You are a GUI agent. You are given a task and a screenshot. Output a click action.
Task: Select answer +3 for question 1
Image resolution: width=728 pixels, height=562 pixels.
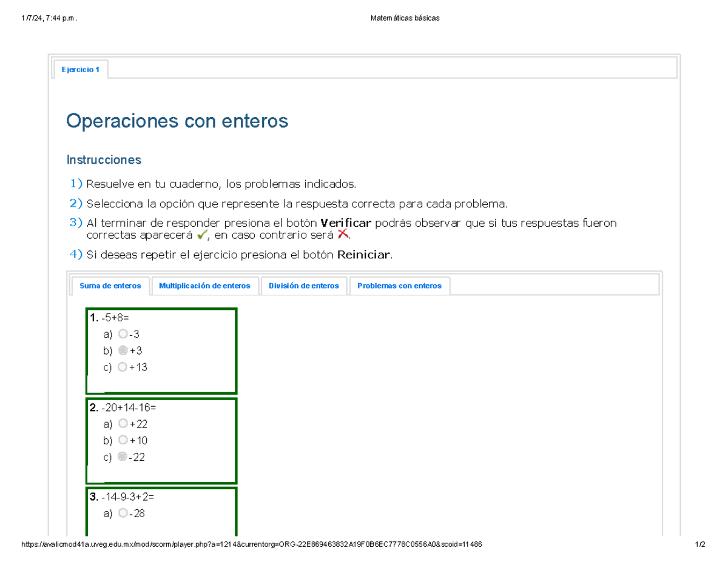(x=123, y=350)
